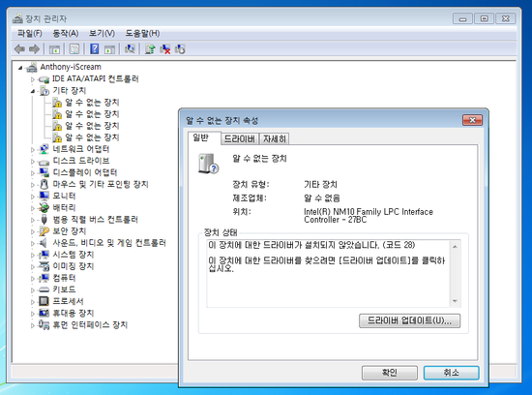Click the 프로세서 icon
Screen dimensions: 532x395
(44, 301)
